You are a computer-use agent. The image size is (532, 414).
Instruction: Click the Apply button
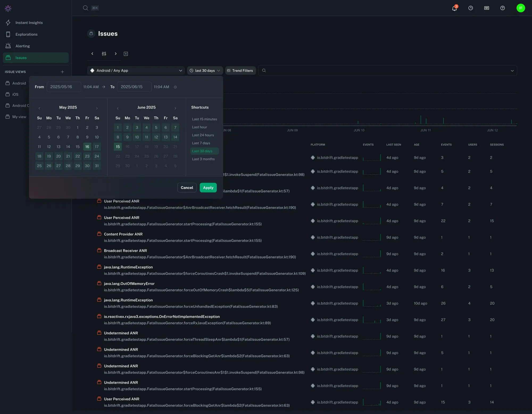[x=208, y=188]
